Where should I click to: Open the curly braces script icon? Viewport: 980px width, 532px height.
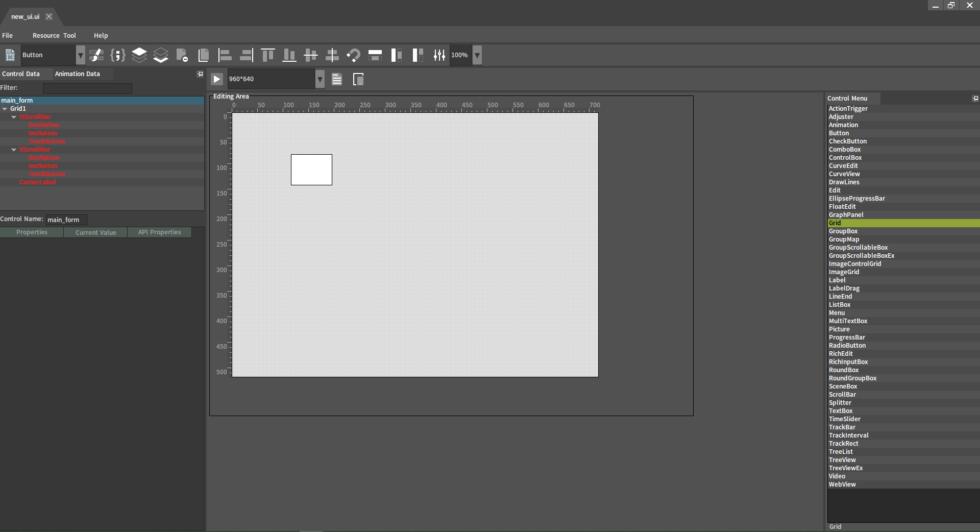tap(118, 55)
